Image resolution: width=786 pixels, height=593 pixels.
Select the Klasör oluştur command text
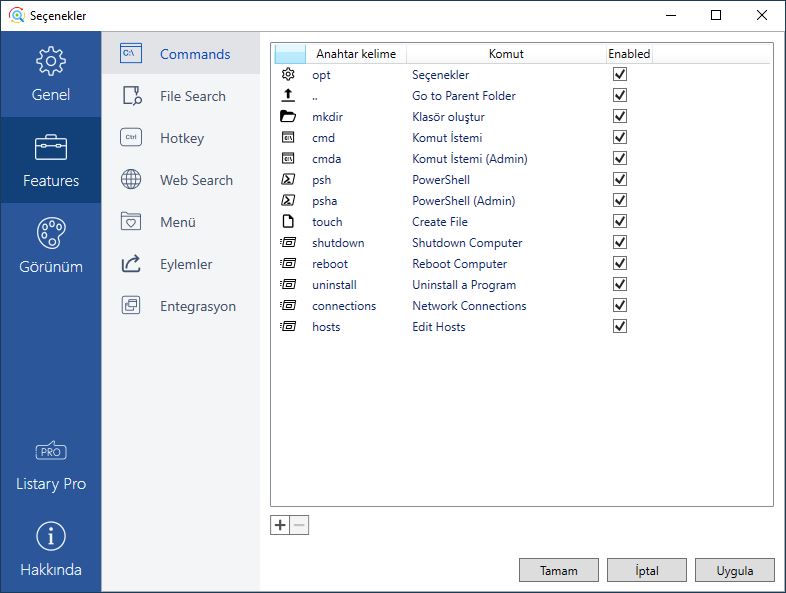[x=448, y=117]
